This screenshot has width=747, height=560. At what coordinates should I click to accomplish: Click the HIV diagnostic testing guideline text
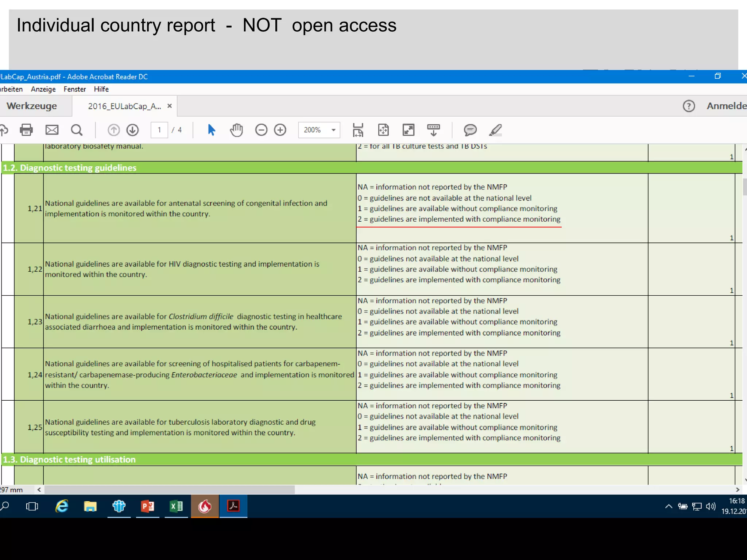[x=182, y=269]
